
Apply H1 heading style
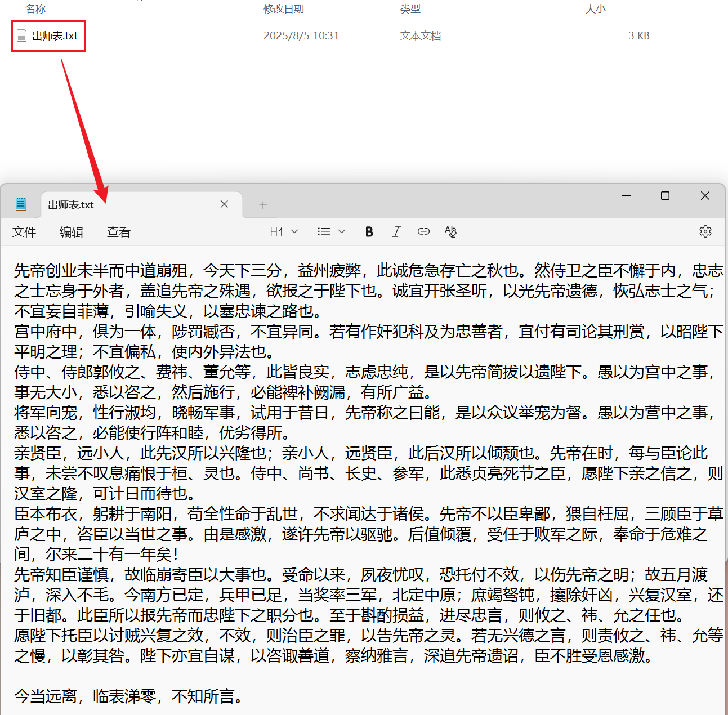276,231
